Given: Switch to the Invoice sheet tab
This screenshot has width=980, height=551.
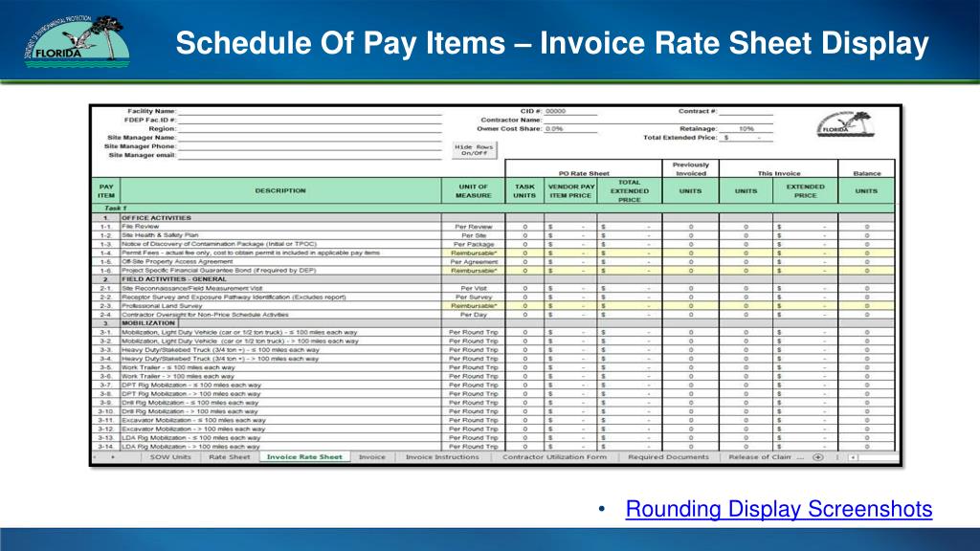Looking at the screenshot, I should (x=372, y=457).
